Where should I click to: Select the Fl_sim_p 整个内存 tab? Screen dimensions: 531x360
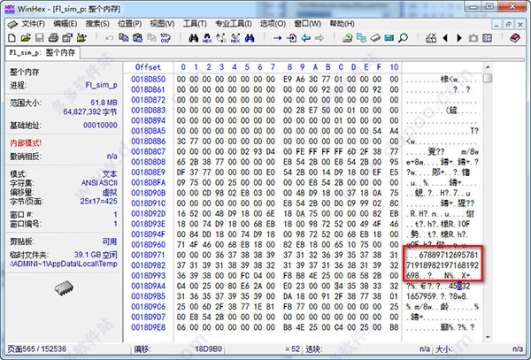(42, 53)
